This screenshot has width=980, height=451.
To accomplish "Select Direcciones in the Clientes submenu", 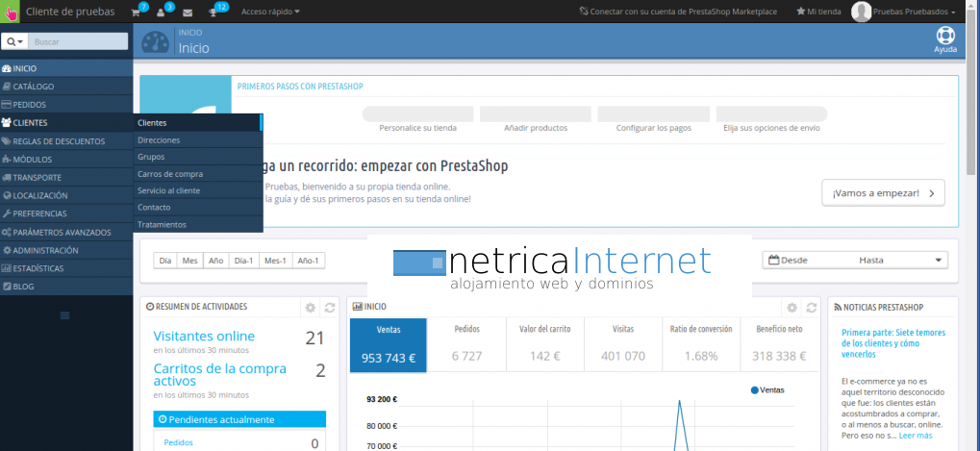I will (x=159, y=140).
